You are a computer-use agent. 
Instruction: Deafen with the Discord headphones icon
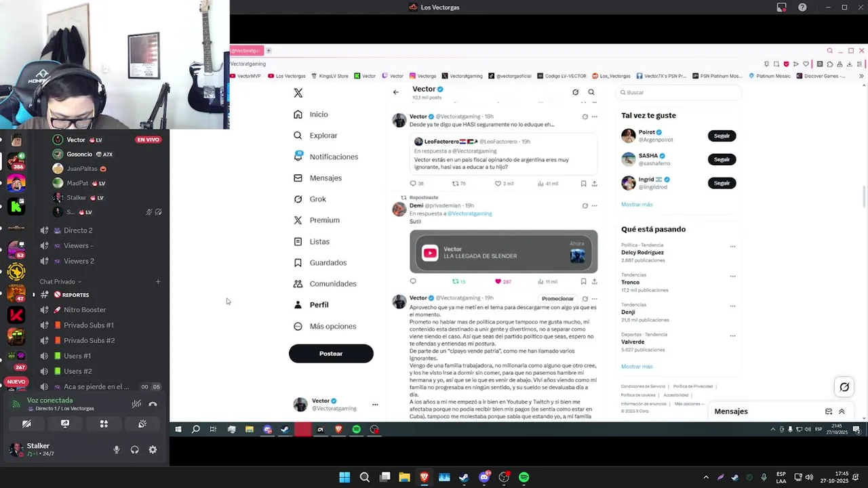tap(134, 449)
